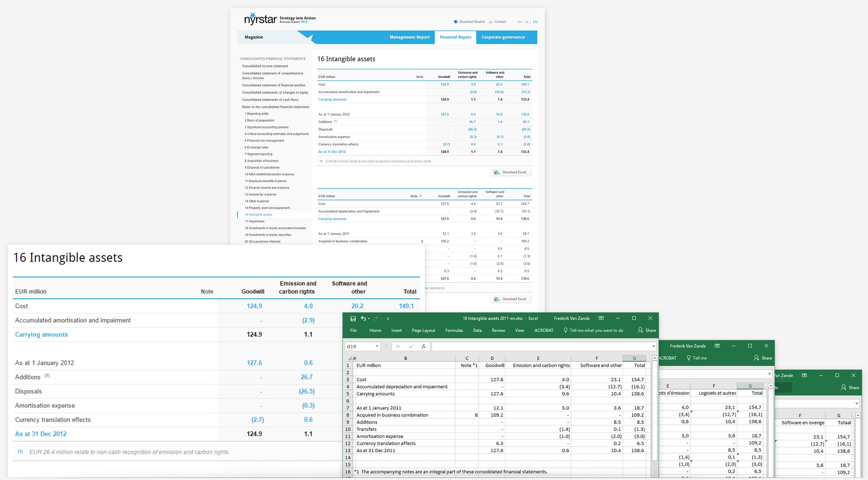Open the View ribbon tab
This screenshot has height=480, width=868.
[520, 330]
